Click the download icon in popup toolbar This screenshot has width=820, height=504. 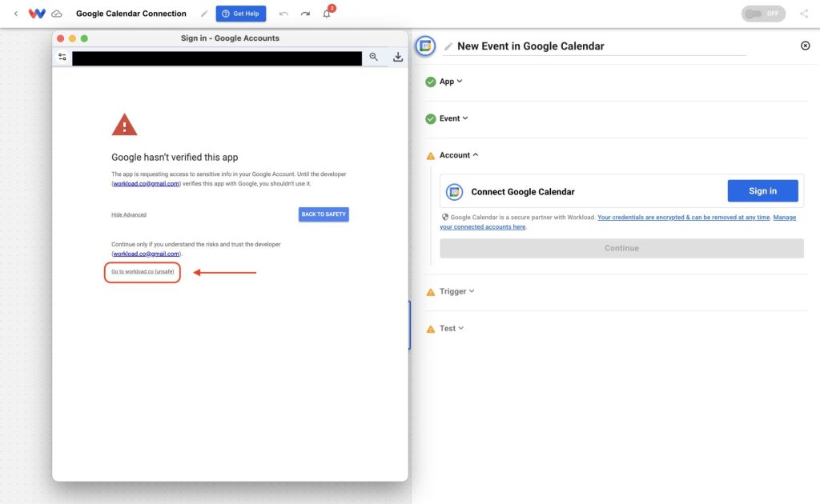click(x=398, y=57)
